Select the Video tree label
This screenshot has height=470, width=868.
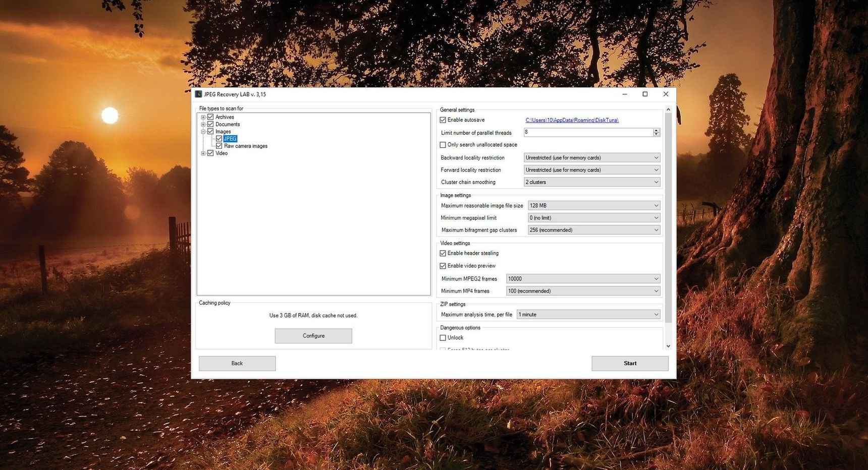[222, 153]
